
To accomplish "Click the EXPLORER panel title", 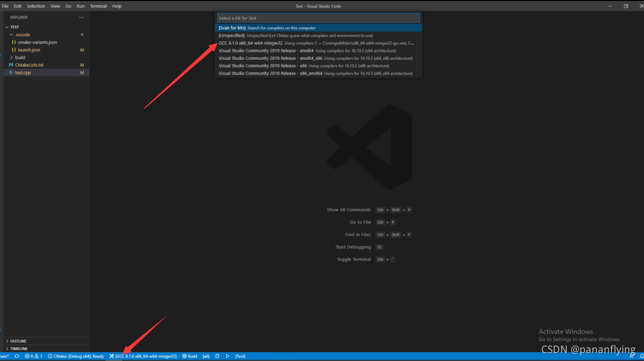I will (19, 17).
